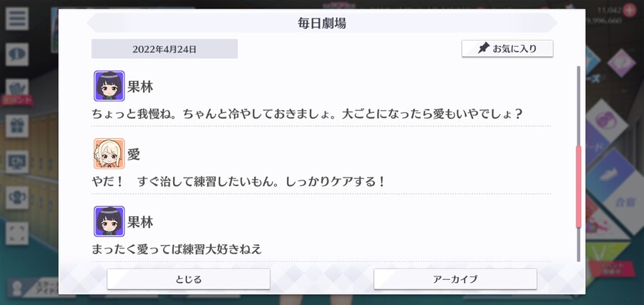This screenshot has height=305, width=644.
Task: Select the pink diamond menu tile at top right
Action: (621, 62)
